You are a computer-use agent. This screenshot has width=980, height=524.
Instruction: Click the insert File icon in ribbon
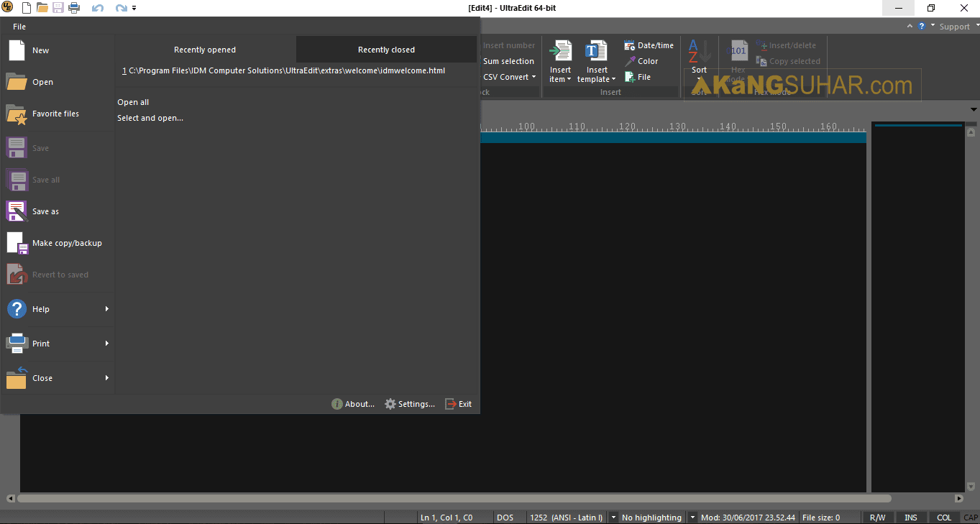(630, 77)
